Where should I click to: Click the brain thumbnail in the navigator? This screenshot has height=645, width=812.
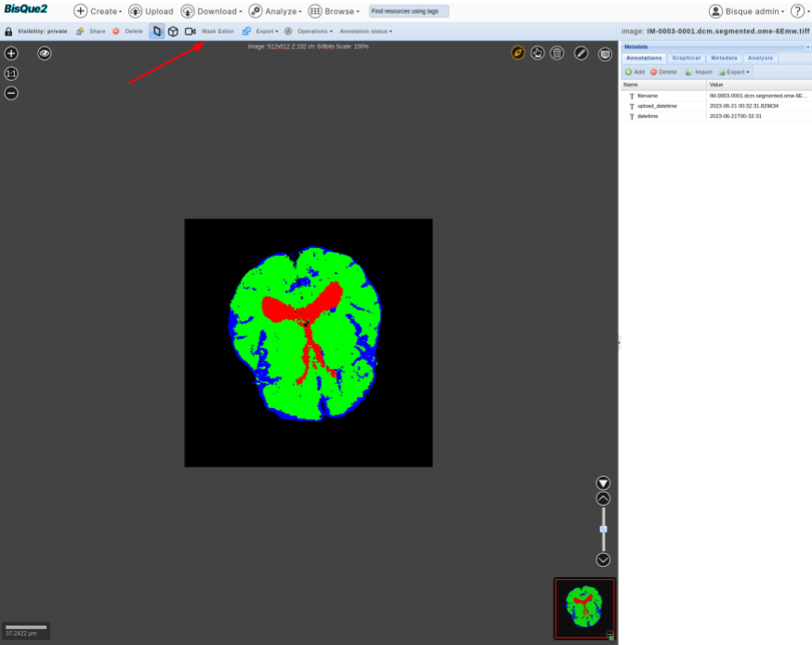pos(584,606)
